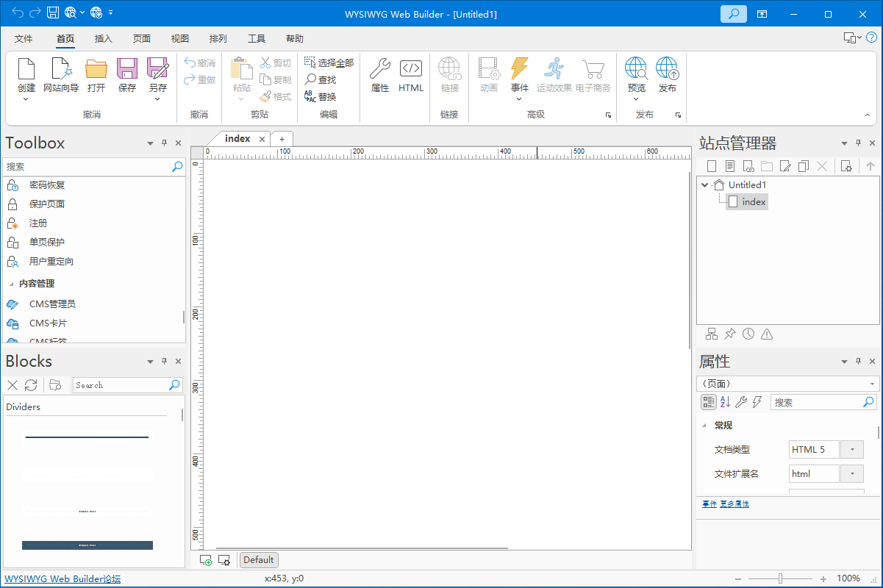Click the preview globe in quick access toolbar

71,12
